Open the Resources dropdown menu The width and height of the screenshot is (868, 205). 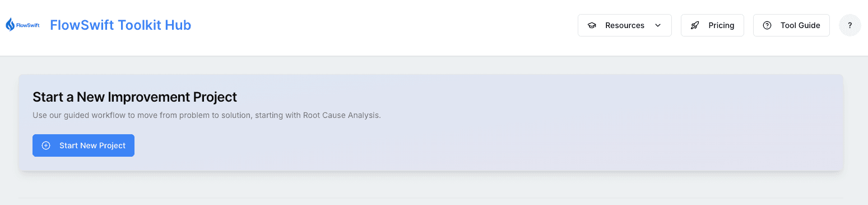pyautogui.click(x=624, y=25)
